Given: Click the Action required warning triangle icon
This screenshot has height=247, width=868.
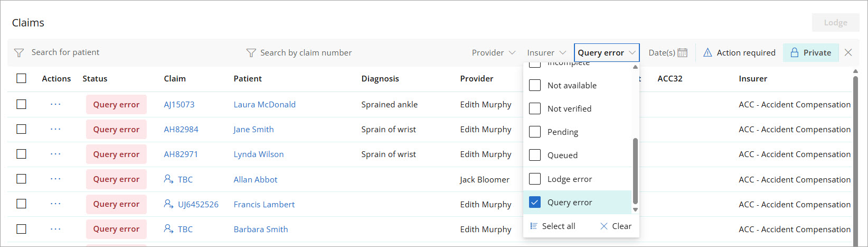Looking at the screenshot, I should tap(707, 52).
